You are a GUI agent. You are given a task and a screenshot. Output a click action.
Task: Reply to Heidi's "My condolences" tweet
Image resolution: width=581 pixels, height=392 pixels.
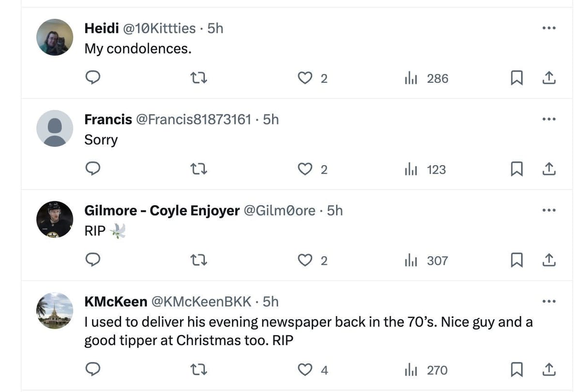click(92, 78)
